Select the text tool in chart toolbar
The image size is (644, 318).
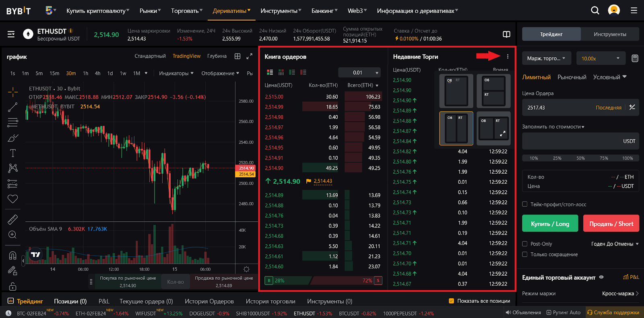[x=13, y=153]
